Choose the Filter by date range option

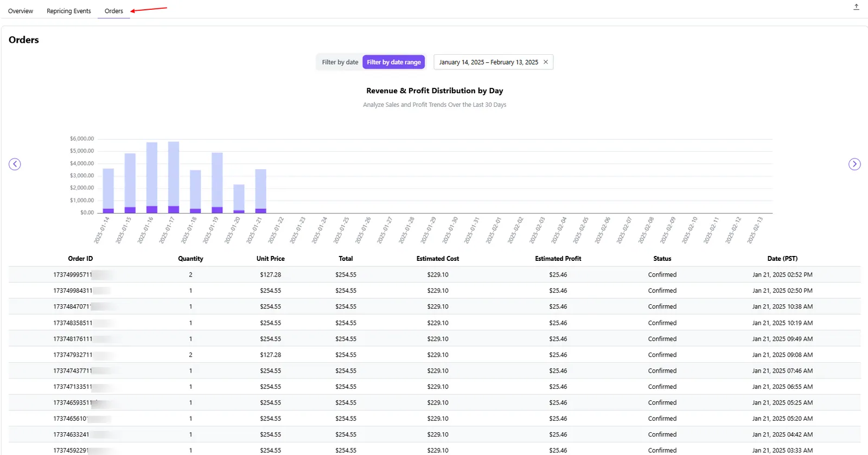tap(394, 62)
